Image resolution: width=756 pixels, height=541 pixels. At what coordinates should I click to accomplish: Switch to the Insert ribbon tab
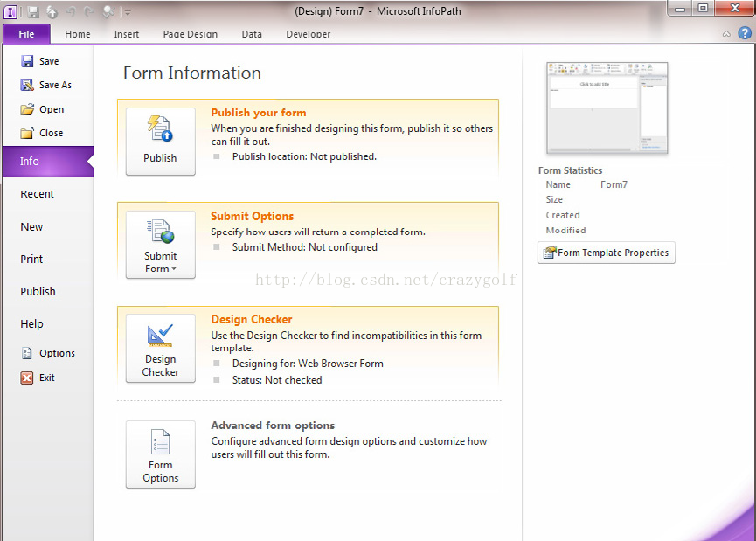(127, 34)
